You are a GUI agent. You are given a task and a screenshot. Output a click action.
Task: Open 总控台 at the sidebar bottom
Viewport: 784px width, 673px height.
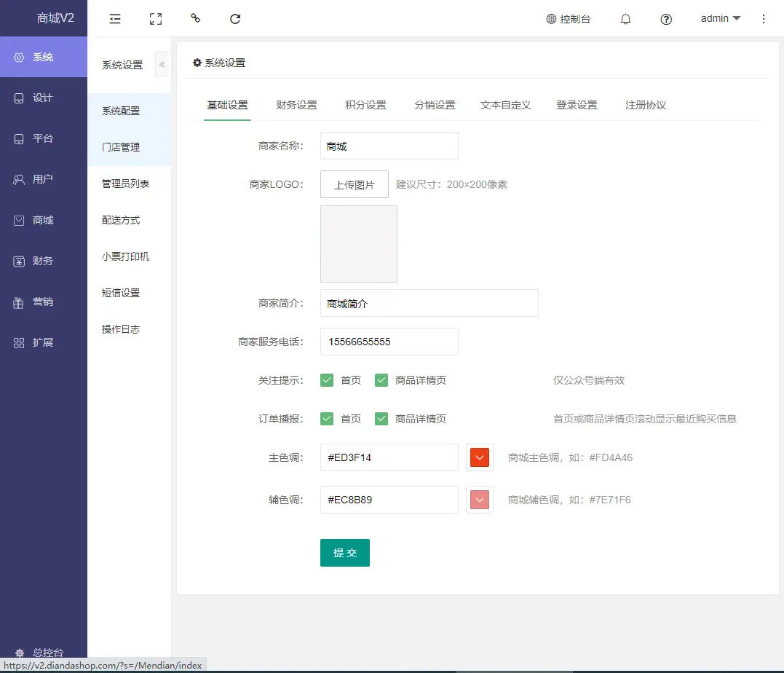(x=40, y=652)
